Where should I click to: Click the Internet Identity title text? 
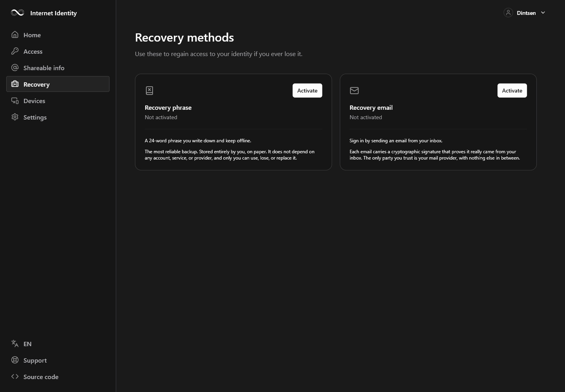point(53,13)
